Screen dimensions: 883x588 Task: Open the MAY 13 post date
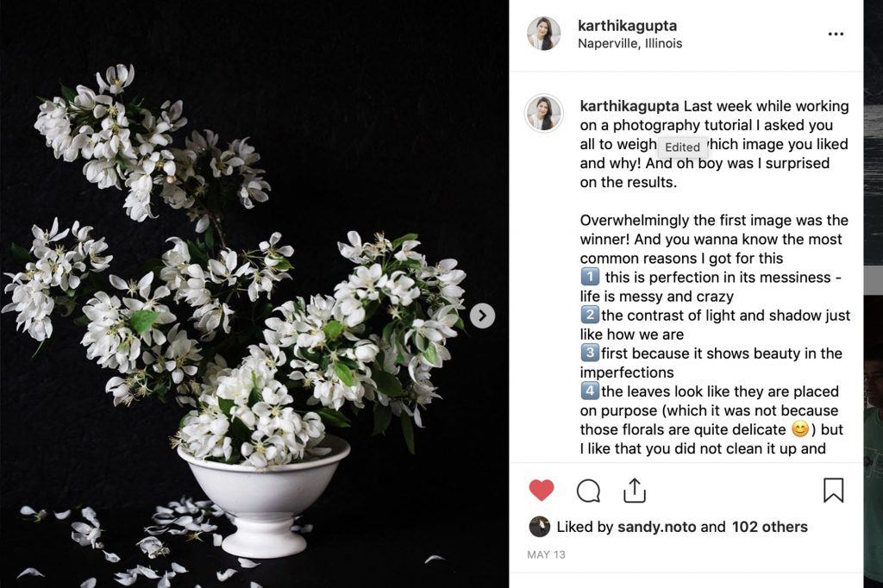(546, 554)
